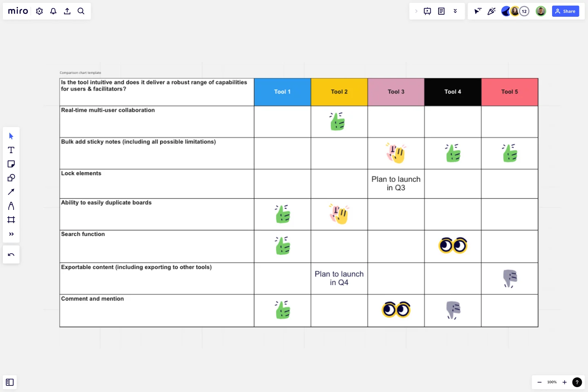Select eyes sticker in Search function row
Image resolution: width=588 pixels, height=392 pixels.
click(x=453, y=245)
